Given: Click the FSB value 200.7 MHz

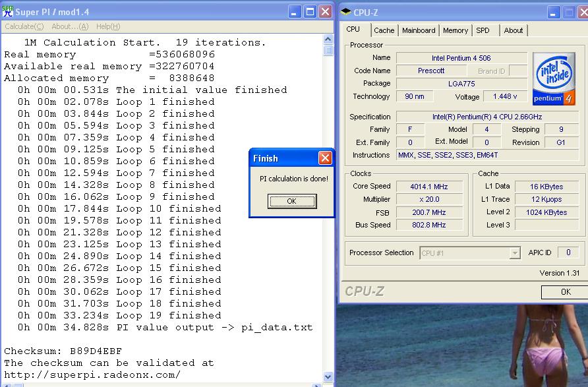Looking at the screenshot, I should tap(429, 212).
